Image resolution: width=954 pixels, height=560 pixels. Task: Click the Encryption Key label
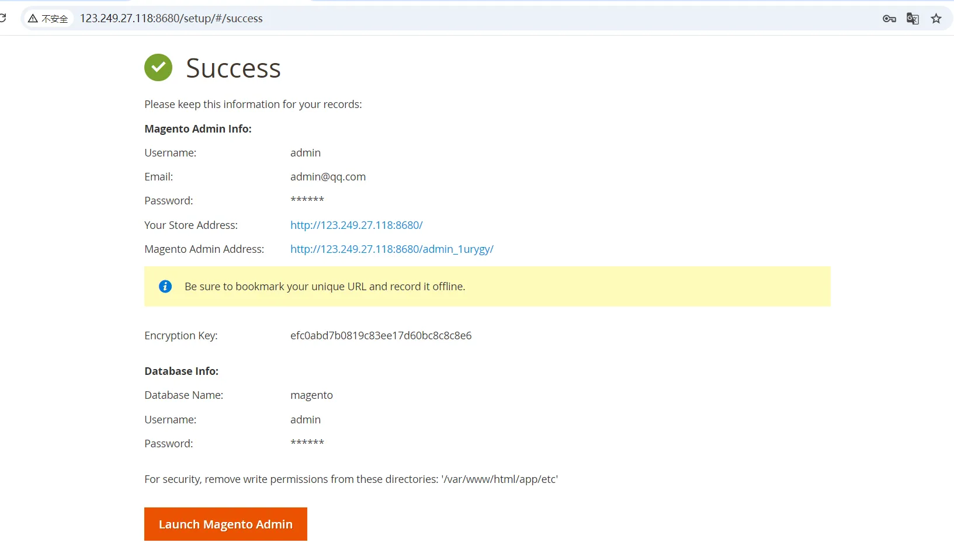click(181, 336)
